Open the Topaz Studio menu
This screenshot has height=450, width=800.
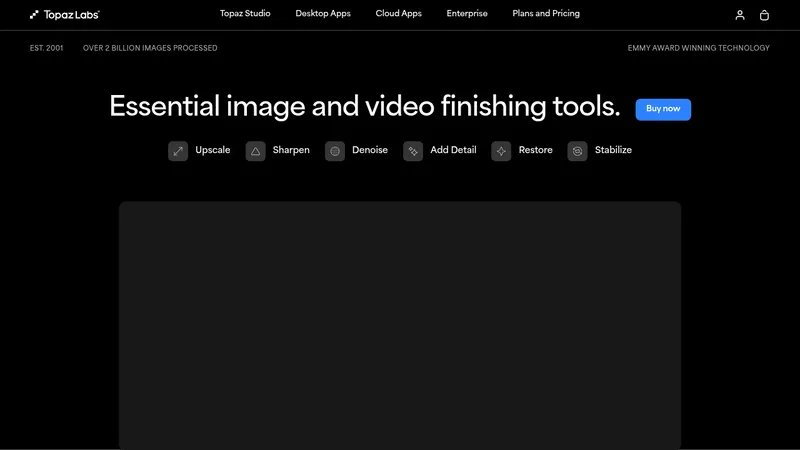coord(245,14)
